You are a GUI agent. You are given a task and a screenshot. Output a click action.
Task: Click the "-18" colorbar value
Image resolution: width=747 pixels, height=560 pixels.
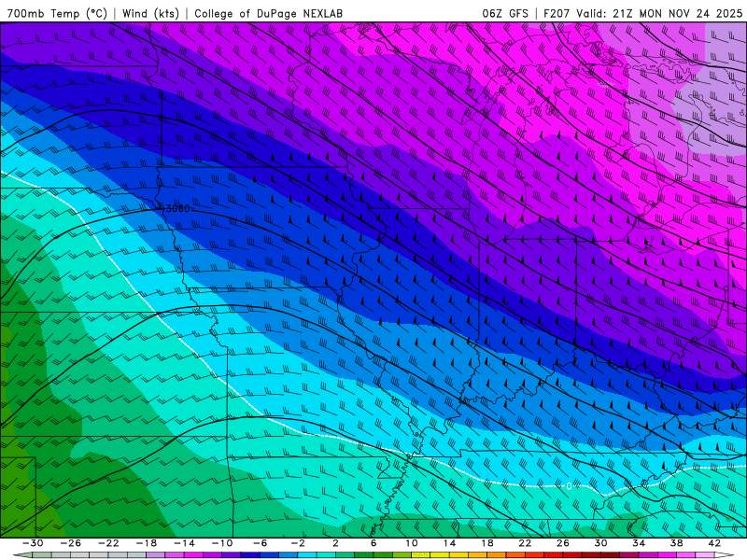(x=147, y=543)
